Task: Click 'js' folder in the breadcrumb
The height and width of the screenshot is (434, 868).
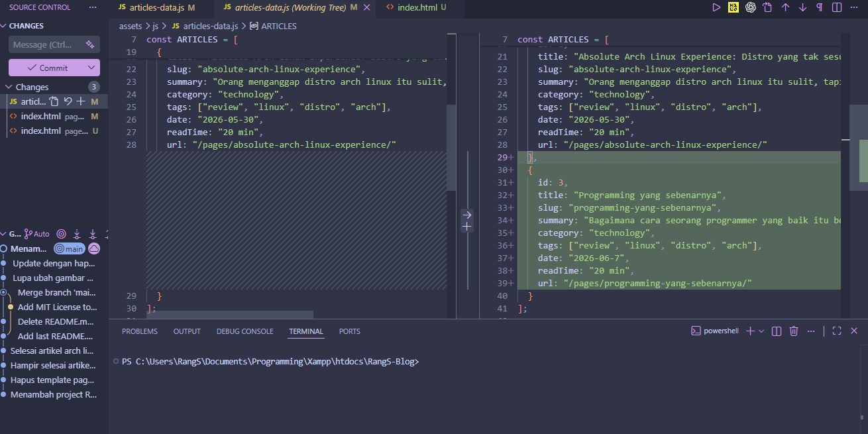Action: click(x=156, y=27)
